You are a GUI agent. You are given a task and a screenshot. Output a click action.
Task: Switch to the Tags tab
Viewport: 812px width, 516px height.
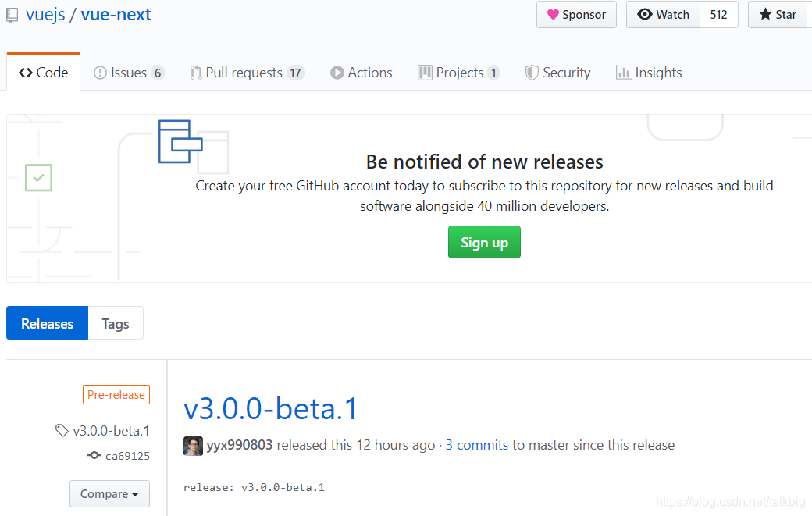(x=115, y=322)
